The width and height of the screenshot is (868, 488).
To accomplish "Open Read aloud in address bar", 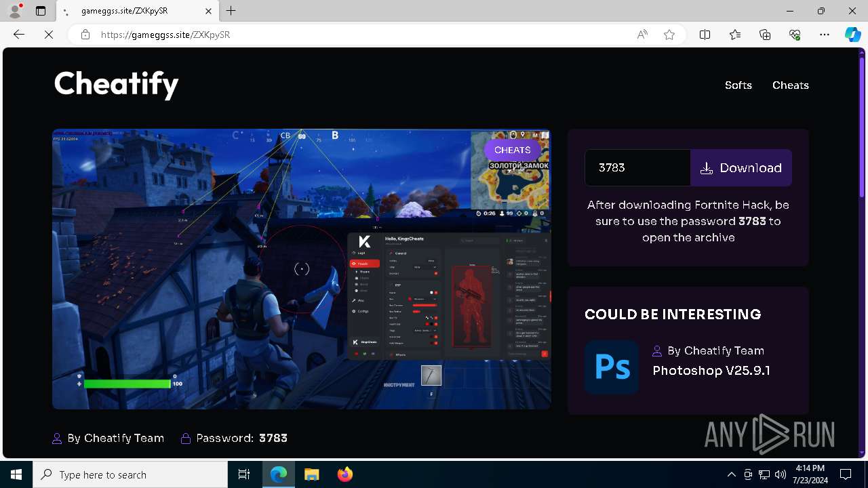I will point(642,35).
